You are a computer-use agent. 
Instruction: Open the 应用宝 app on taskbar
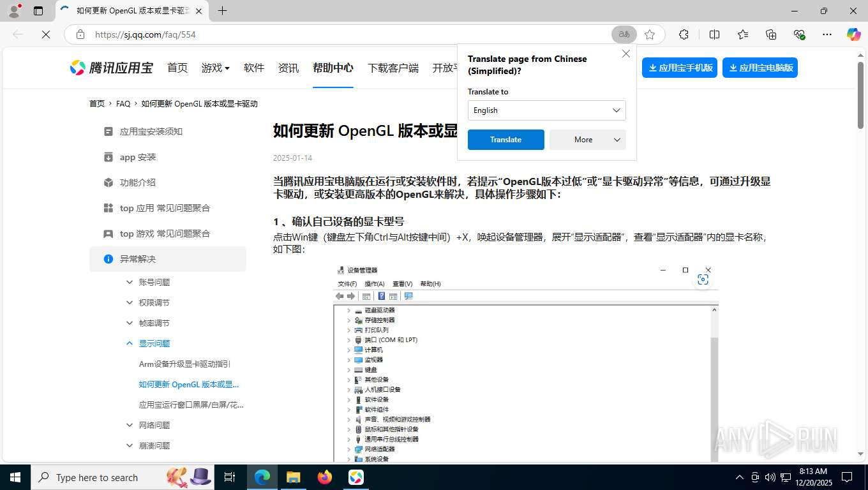click(356, 477)
